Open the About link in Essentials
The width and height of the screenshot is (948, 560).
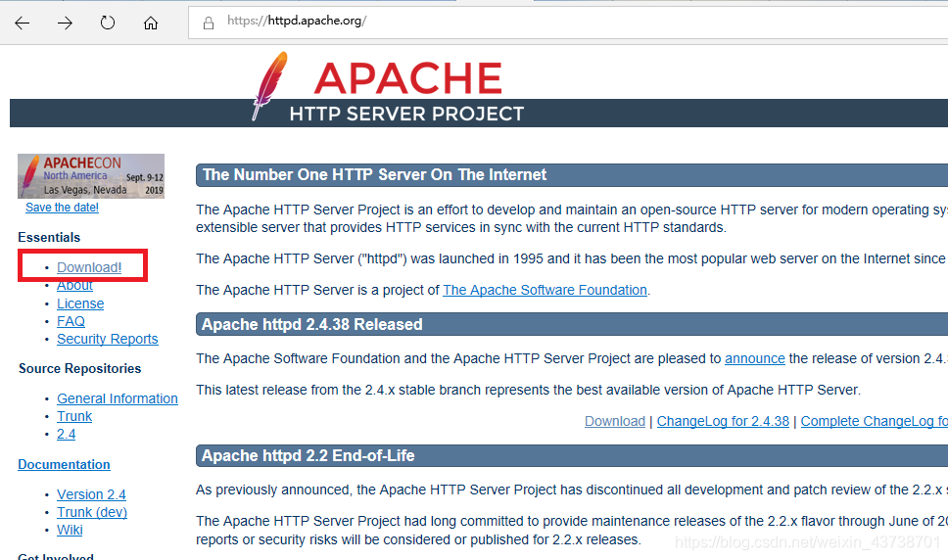tap(74, 285)
